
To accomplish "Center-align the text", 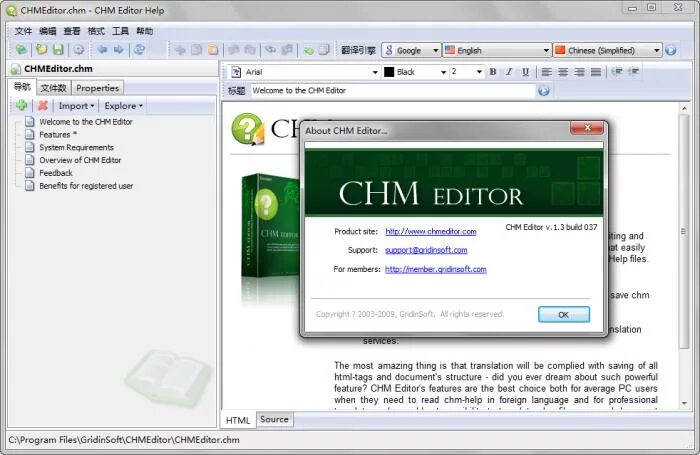I will coord(563,71).
